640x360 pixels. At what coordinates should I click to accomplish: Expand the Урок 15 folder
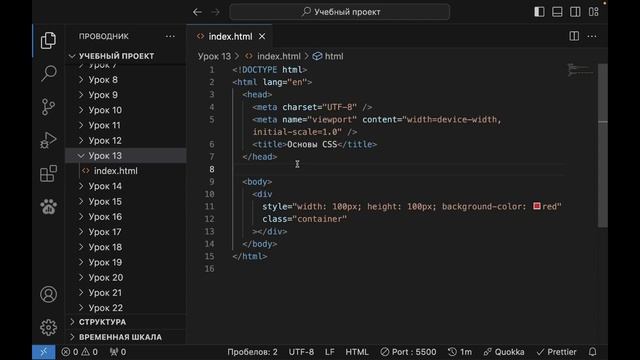pyautogui.click(x=126, y=202)
